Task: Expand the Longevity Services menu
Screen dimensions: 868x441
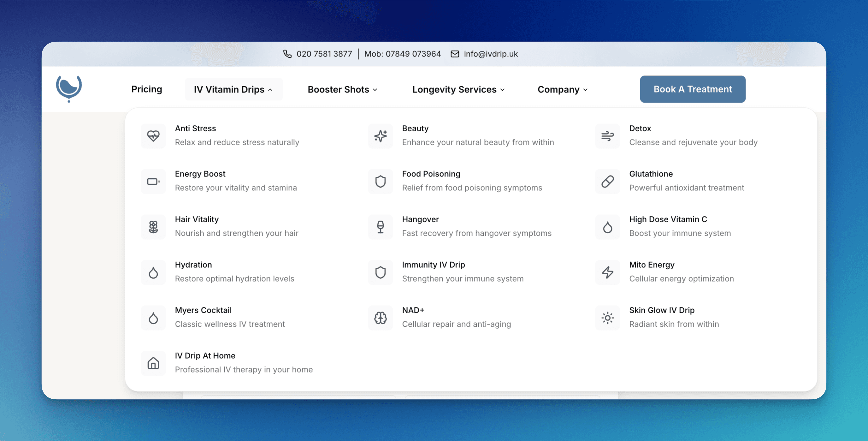Action: [x=458, y=89]
